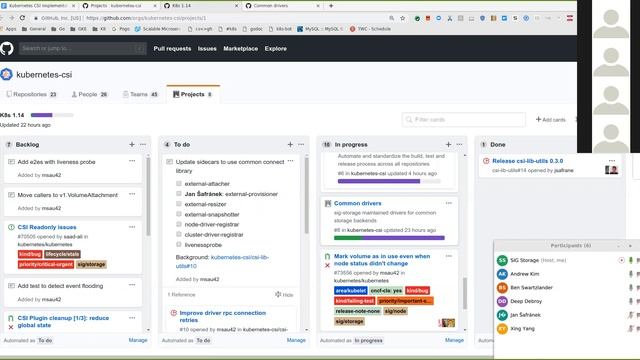640x360 pixels.
Task: Open menu for Move callers to v1.VolumeAttachment card
Action: point(132,194)
